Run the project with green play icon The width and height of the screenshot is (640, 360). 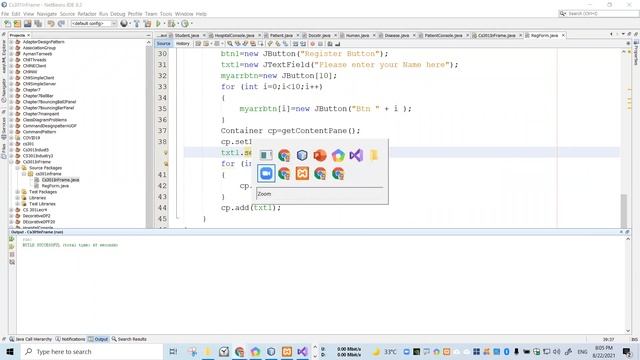coord(158,24)
